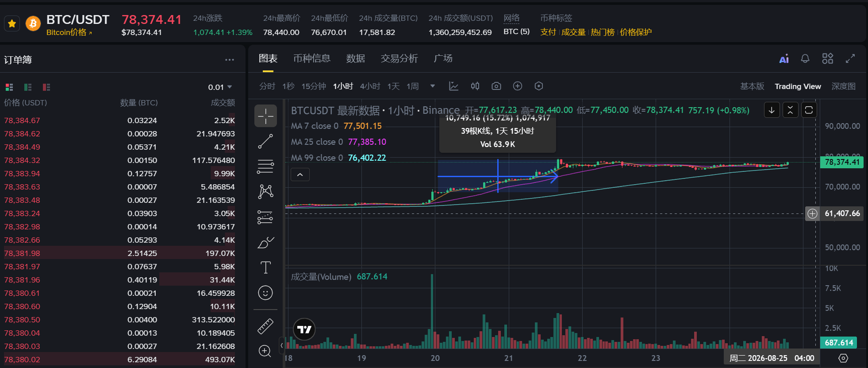
Task: Open price alert bell notifications
Action: pos(805,58)
